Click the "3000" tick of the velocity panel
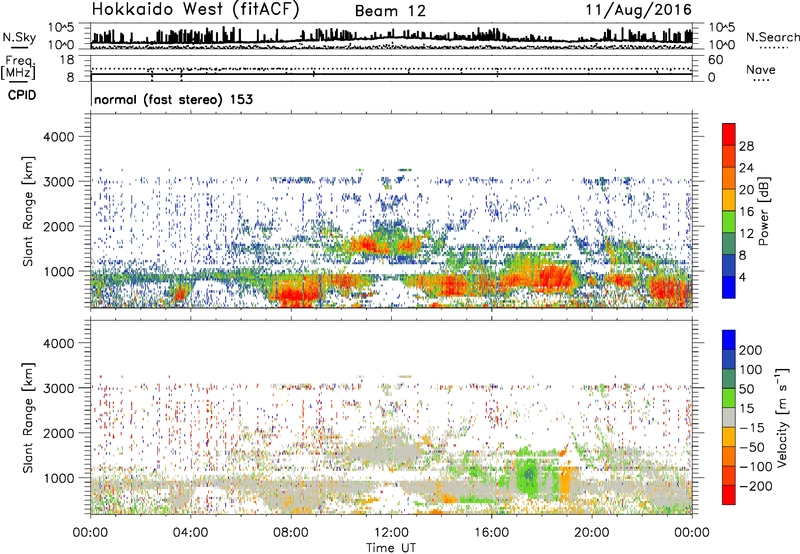Viewport: 800px width, 554px height. 58,388
